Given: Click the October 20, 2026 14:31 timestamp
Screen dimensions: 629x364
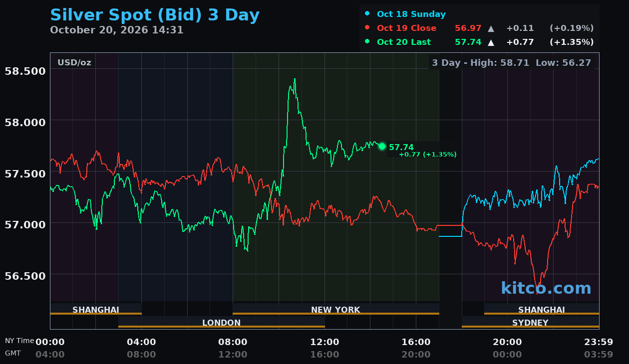Looking at the screenshot, I should [117, 30].
